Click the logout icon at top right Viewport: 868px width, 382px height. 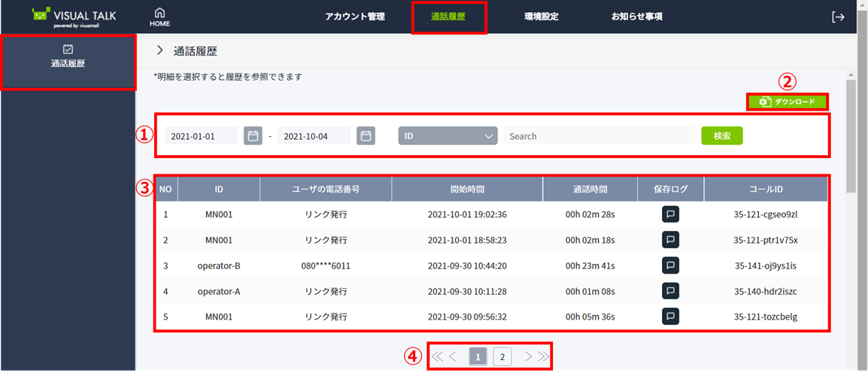coord(838,17)
